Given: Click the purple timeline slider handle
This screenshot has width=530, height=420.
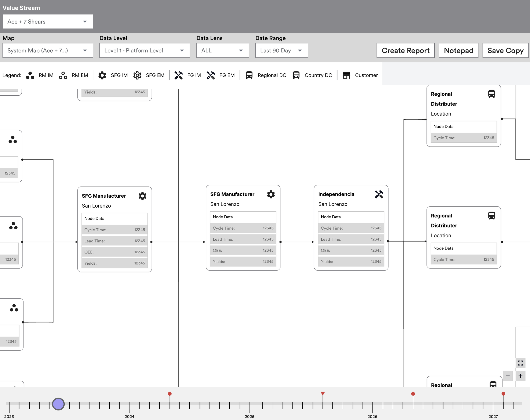Looking at the screenshot, I should click(58, 404).
